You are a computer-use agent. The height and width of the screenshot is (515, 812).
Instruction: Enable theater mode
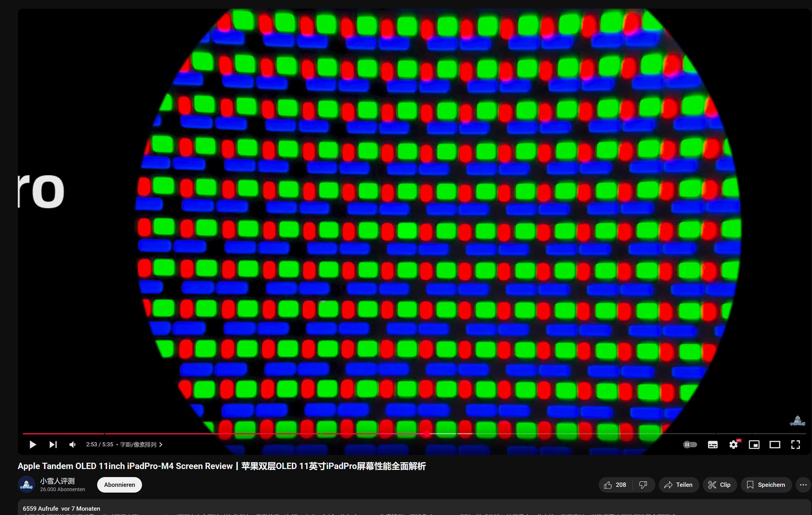[775, 445]
